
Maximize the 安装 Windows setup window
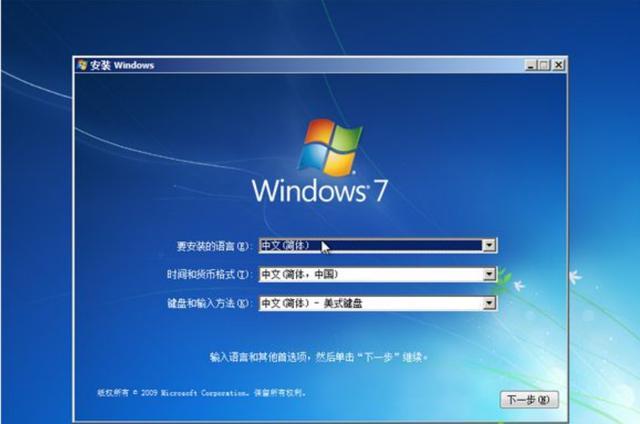[544, 65]
